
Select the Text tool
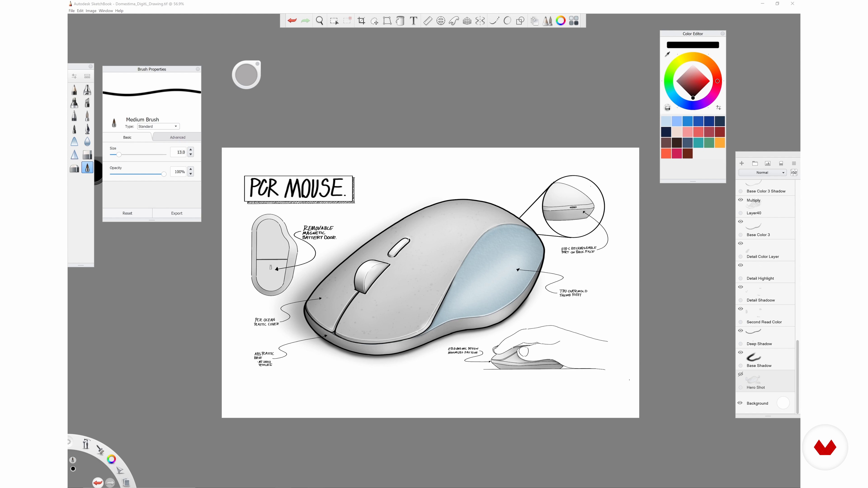413,21
